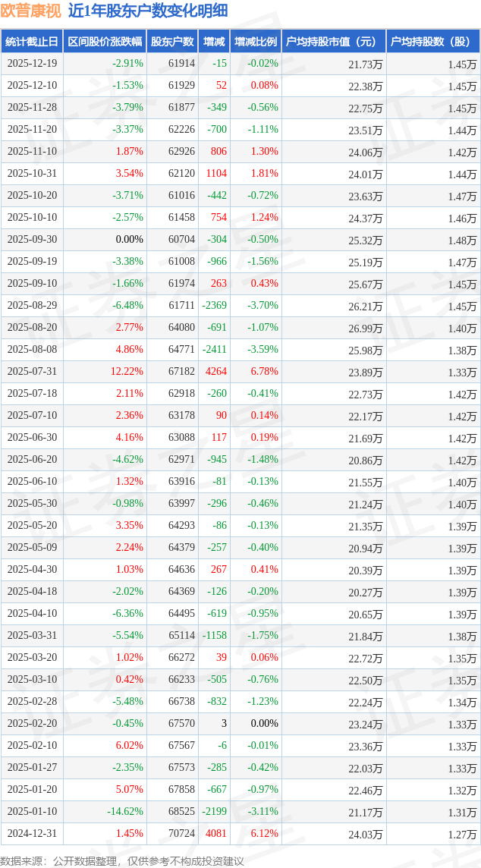Click the 6.78% change ratio cell
This screenshot has width=481, height=868.
(x=264, y=372)
